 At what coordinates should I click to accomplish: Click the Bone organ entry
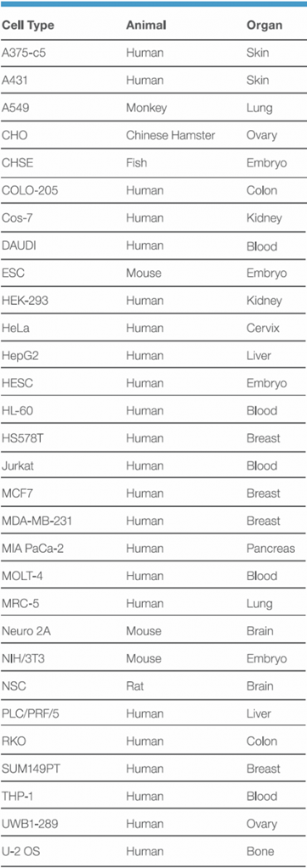tap(260, 851)
